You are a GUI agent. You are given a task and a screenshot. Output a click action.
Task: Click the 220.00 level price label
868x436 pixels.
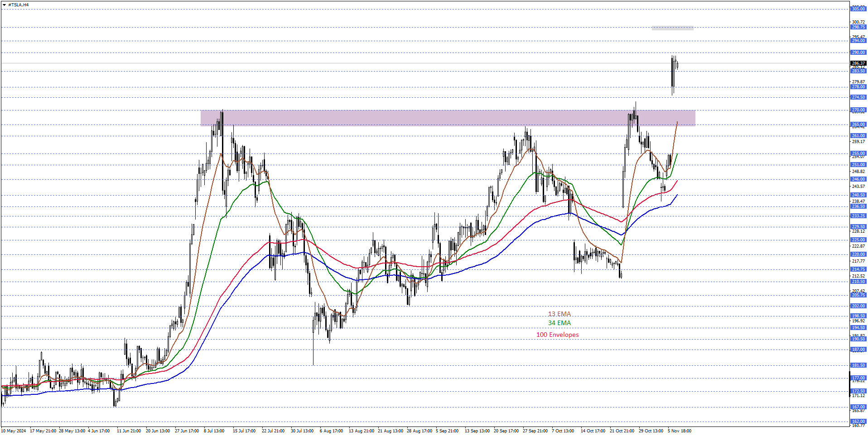click(858, 254)
